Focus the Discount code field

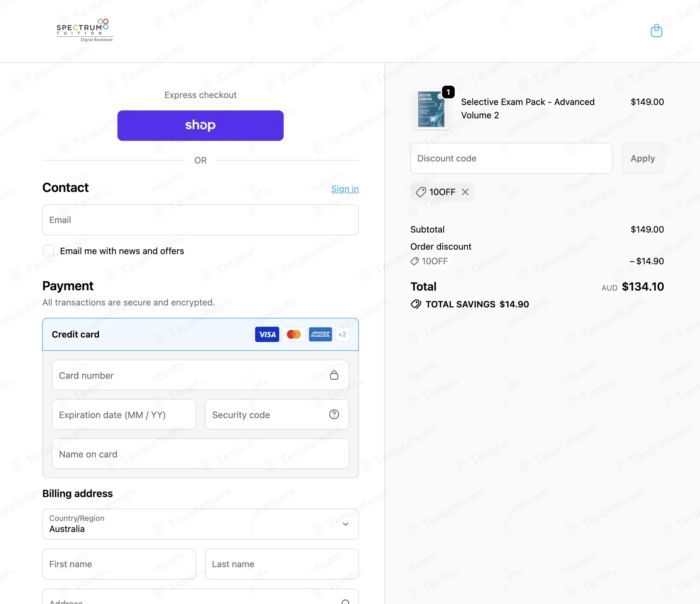511,158
